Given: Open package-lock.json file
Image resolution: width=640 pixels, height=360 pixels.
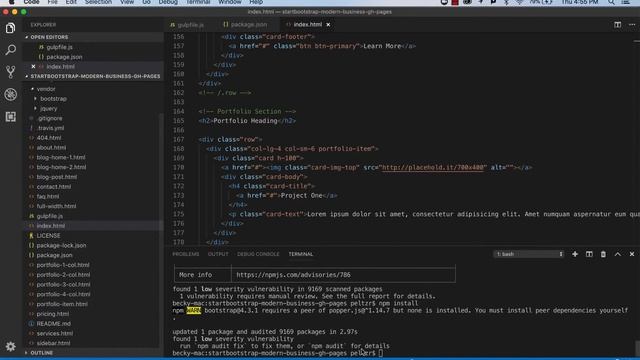Looking at the screenshot, I should click(x=61, y=246).
